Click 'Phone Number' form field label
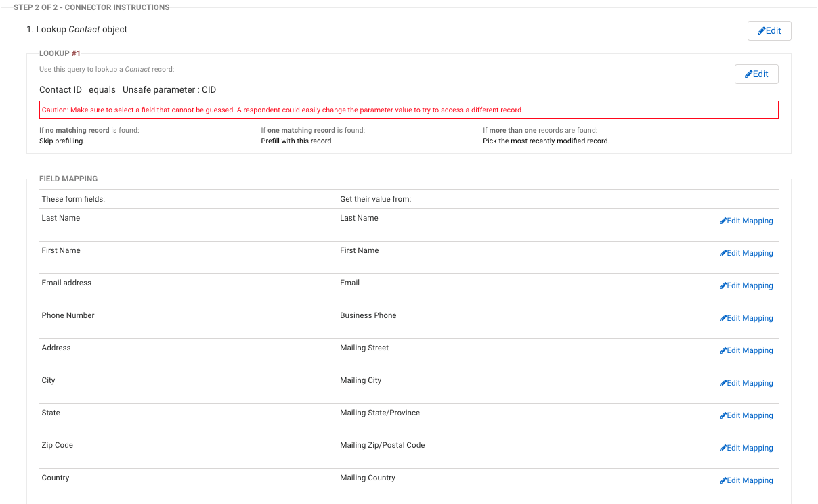The width and height of the screenshot is (818, 504). 68,315
